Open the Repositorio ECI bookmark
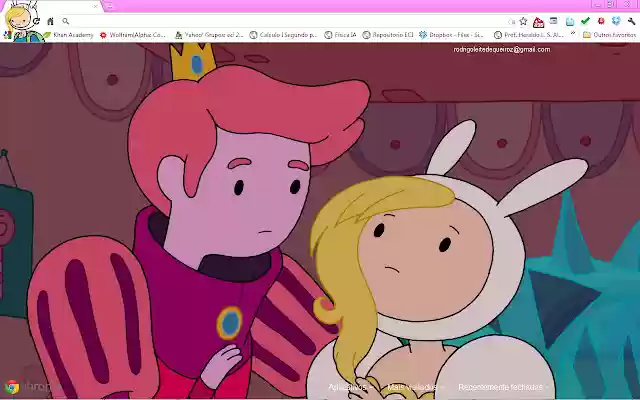 [388, 35]
